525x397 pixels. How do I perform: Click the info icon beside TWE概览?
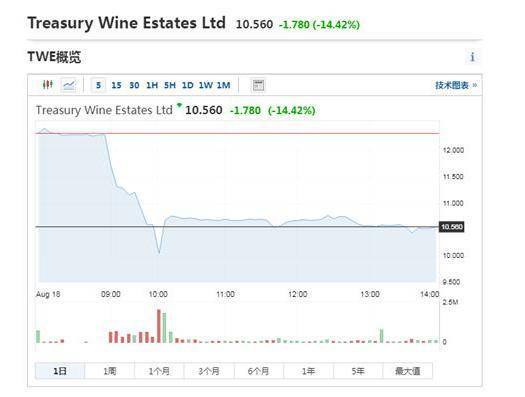[472, 57]
